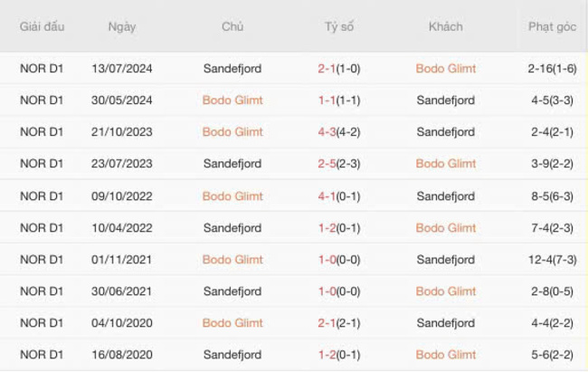Open the 4-1 score on 09/10/2022
The width and height of the screenshot is (588, 372).
pyautogui.click(x=327, y=196)
